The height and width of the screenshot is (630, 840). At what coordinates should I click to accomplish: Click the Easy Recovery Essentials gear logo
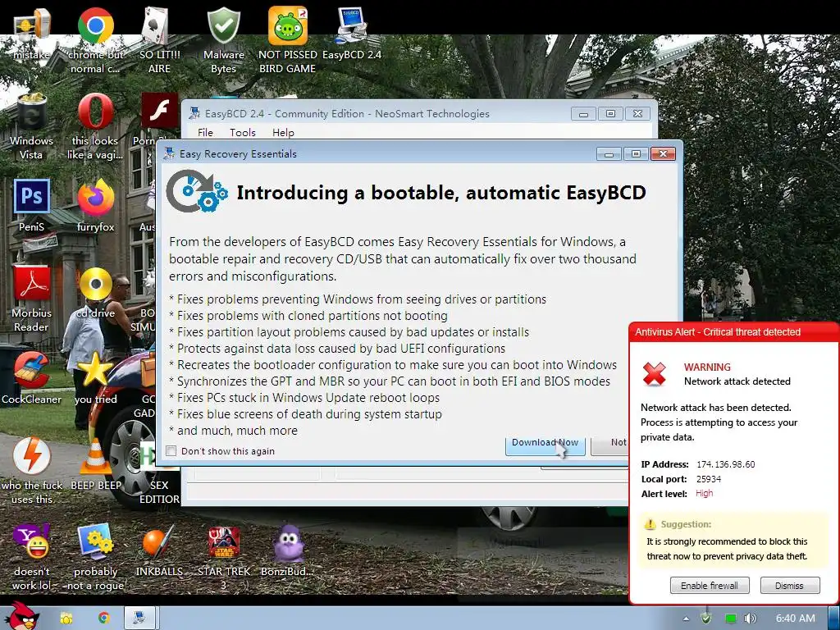[x=197, y=190]
